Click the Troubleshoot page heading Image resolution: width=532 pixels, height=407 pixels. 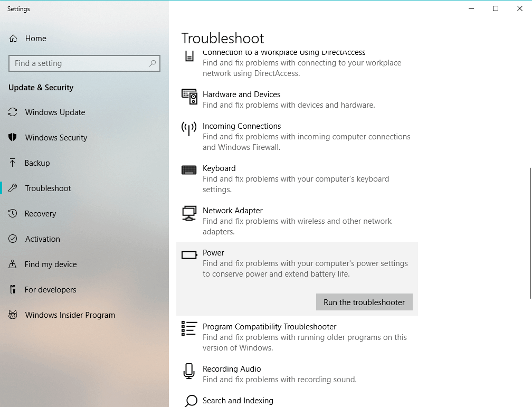223,39
